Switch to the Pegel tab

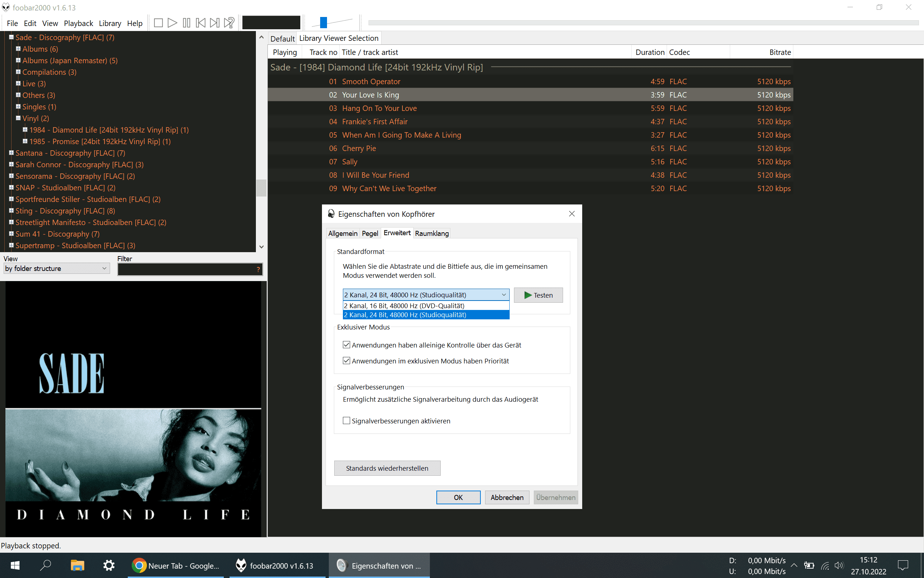point(370,233)
